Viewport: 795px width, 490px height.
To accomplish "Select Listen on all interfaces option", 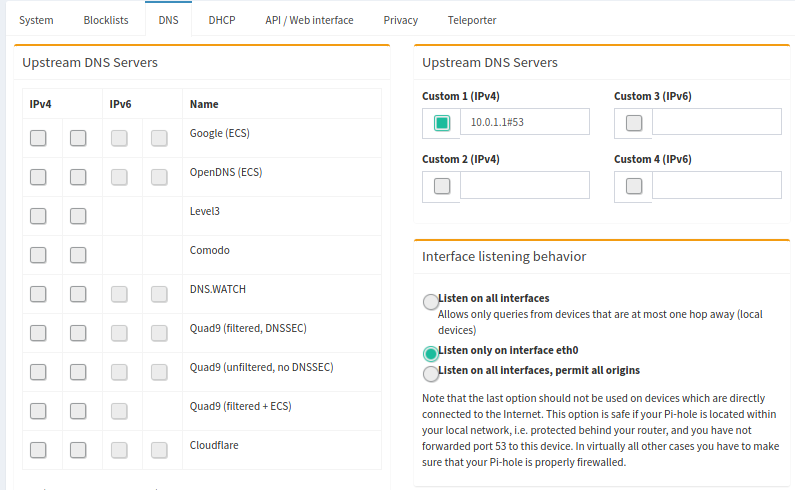I will coord(431,301).
